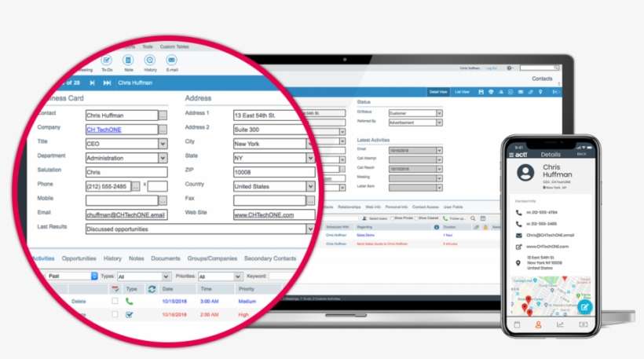Image resolution: width=644 pixels, height=359 pixels.
Task: Click to-do check icon in 10/16/2018 row
Action: [130, 315]
